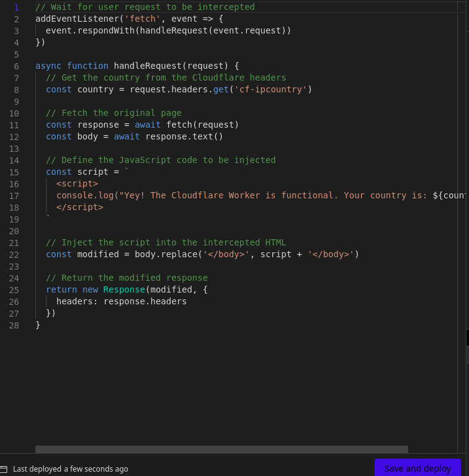Click the closing </script> tag on line 18

79,208
